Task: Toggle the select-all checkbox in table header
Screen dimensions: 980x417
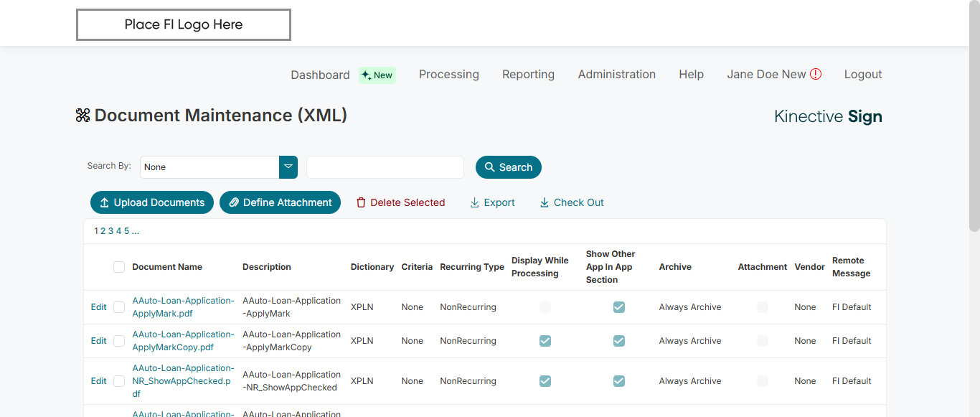Action: 119,267
